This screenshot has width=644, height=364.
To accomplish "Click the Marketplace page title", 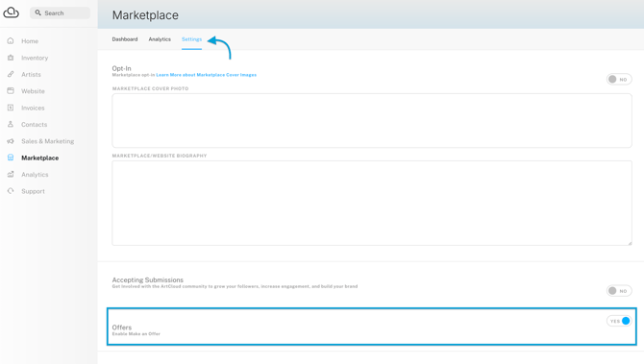I will click(x=145, y=15).
